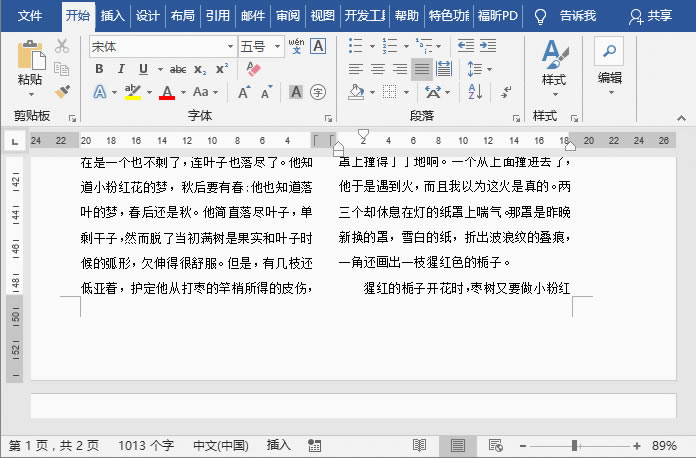Toggle Bold formatting
The width and height of the screenshot is (696, 458).
(x=99, y=69)
